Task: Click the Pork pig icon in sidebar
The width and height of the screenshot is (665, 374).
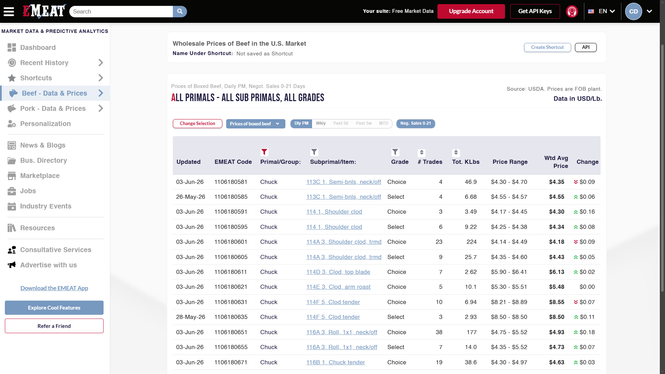Action: click(12, 109)
